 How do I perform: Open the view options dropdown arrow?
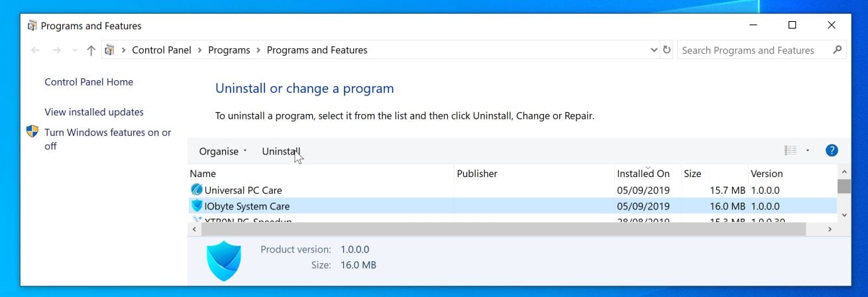[808, 150]
